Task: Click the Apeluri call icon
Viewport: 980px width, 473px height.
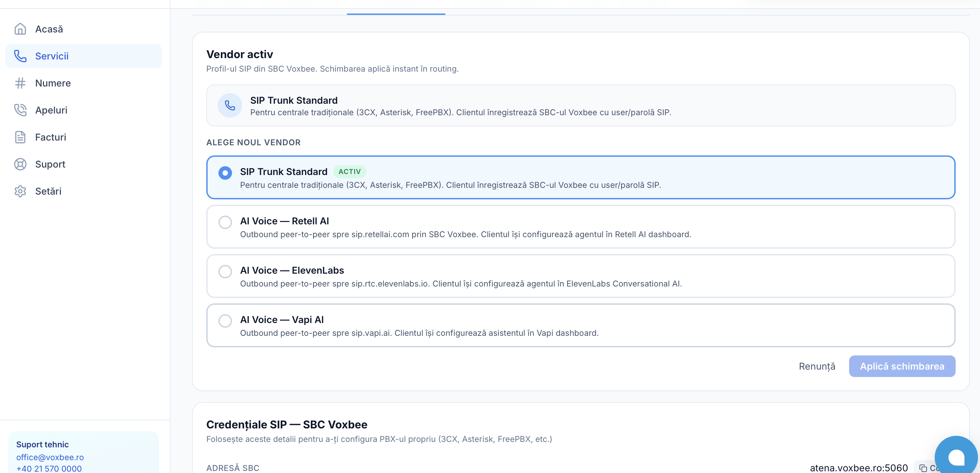Action: point(20,110)
